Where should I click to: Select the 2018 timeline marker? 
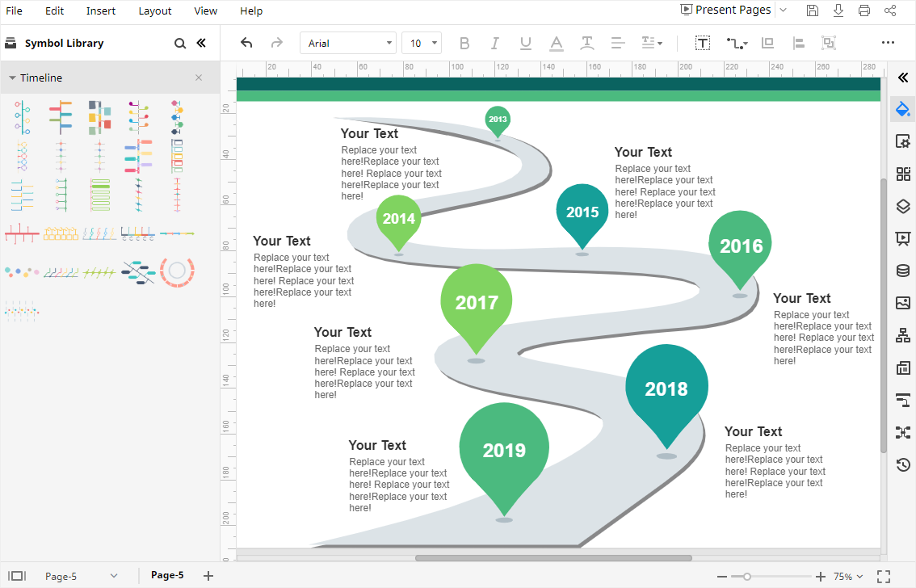click(666, 389)
